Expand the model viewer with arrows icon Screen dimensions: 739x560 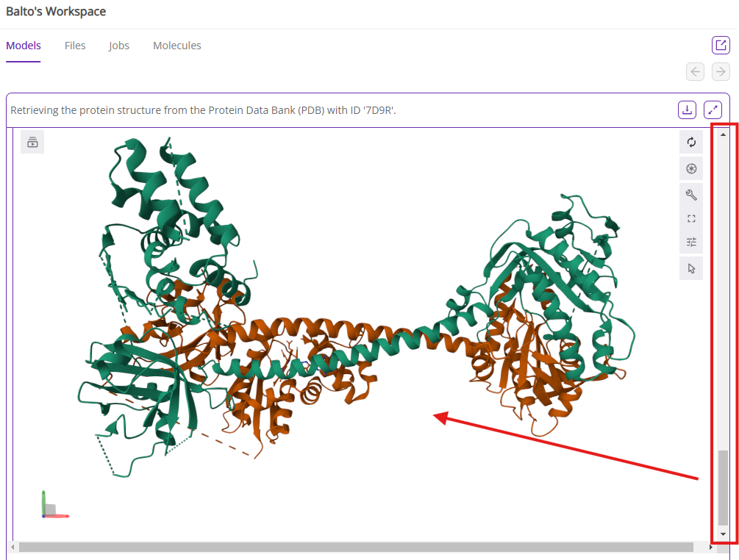pos(713,110)
